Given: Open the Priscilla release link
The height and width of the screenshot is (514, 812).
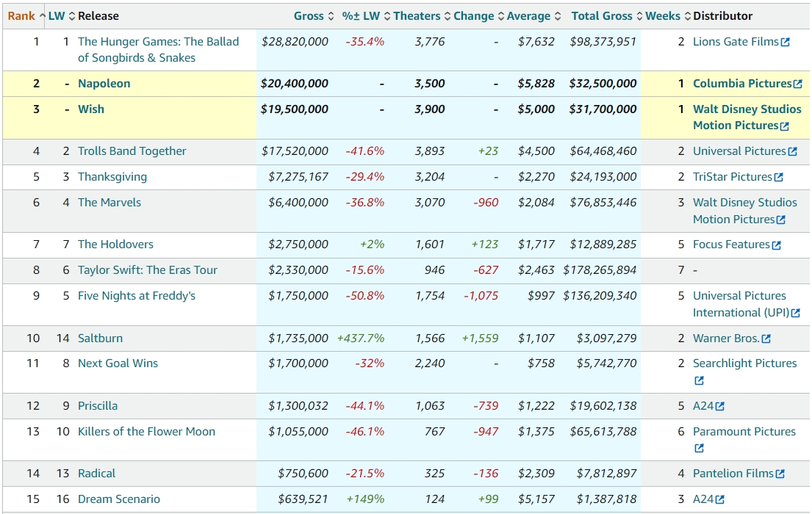Looking at the screenshot, I should tap(98, 406).
